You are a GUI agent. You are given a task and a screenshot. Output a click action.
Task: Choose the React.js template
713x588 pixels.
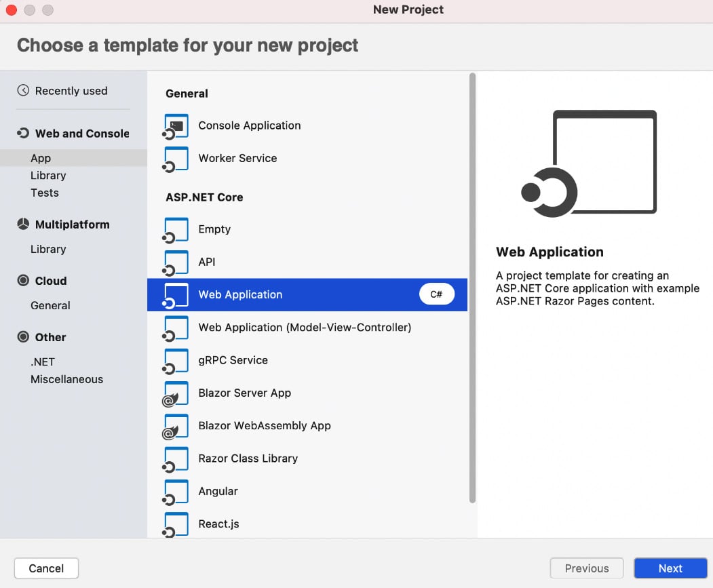pos(307,524)
